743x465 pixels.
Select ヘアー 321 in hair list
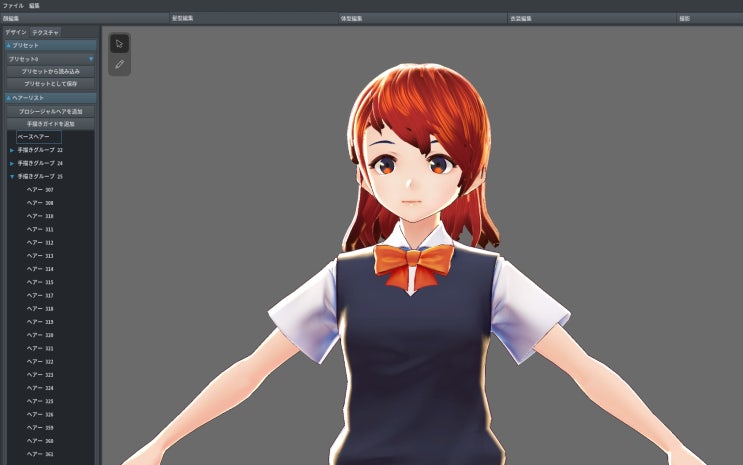(40, 349)
